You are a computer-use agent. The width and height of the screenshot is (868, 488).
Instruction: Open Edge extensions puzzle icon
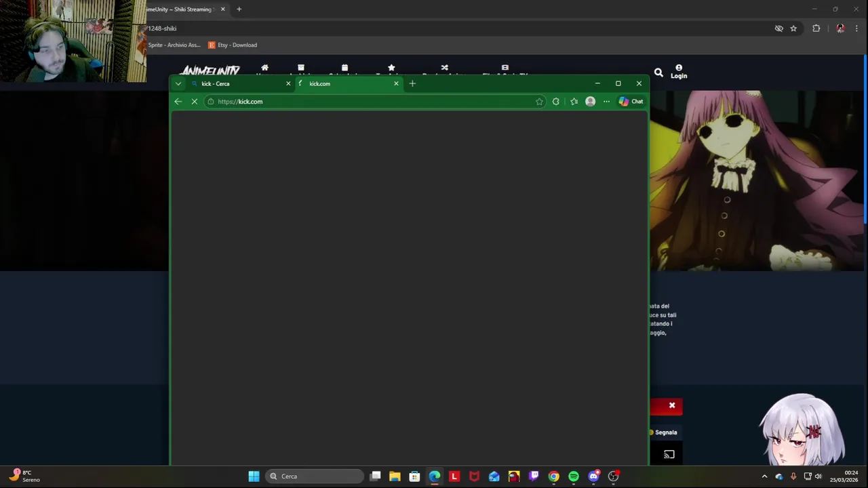point(556,102)
